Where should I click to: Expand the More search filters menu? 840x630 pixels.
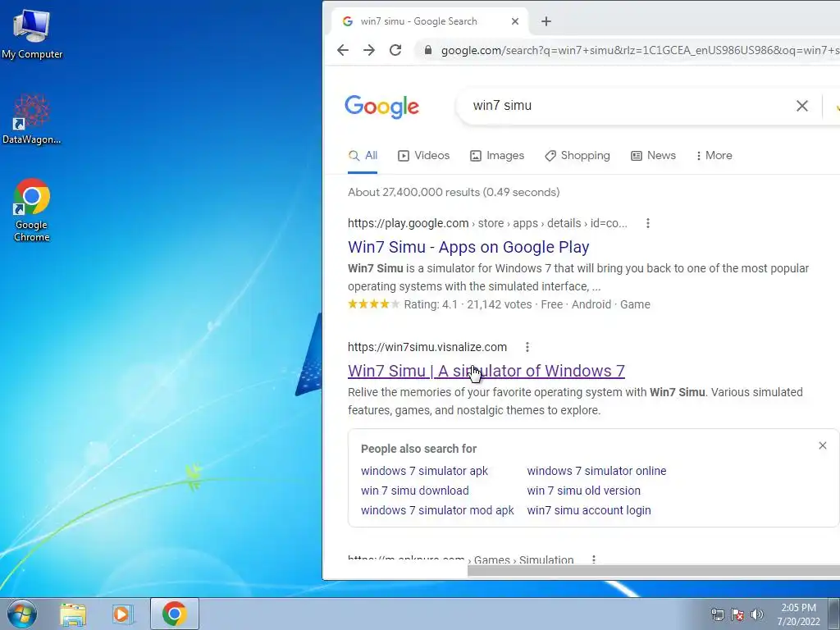[x=714, y=156]
